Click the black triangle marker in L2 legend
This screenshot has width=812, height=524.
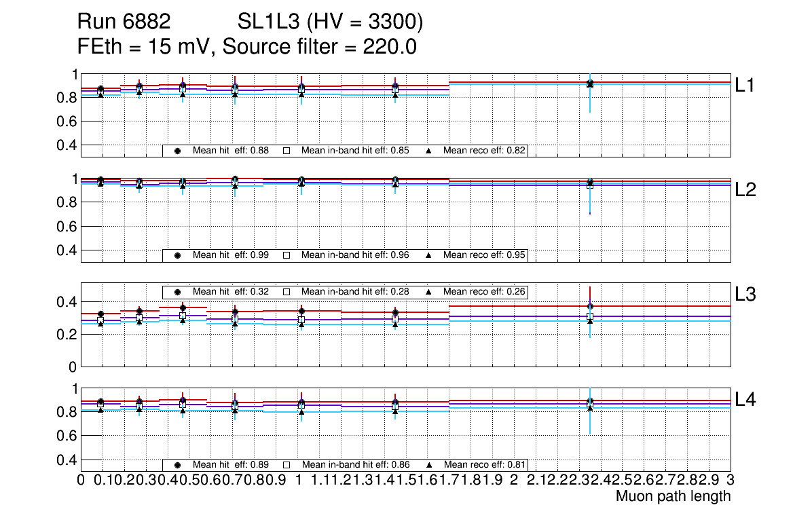[429, 255]
